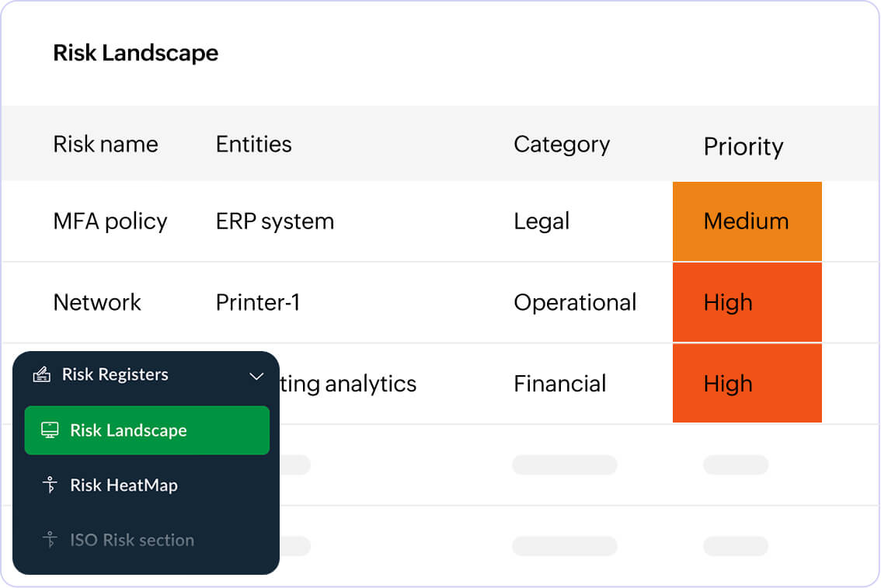Select the ISO Risk section entry
Screen dimensions: 881x588
point(131,540)
